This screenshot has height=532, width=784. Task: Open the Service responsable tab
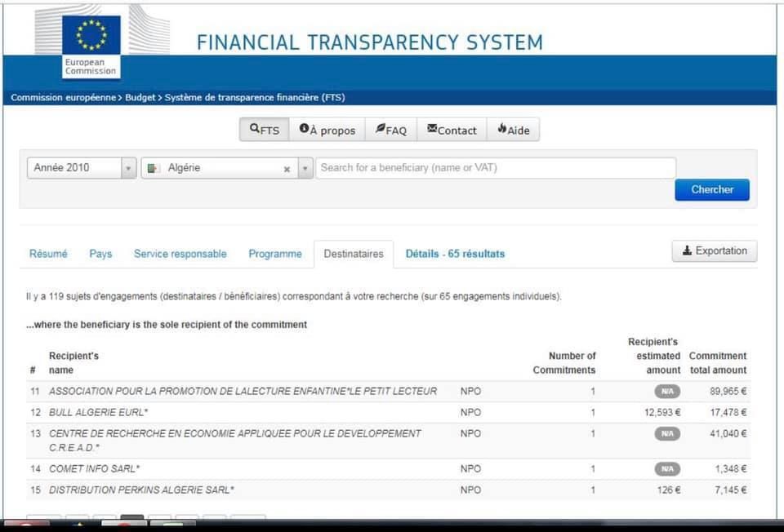tap(180, 254)
